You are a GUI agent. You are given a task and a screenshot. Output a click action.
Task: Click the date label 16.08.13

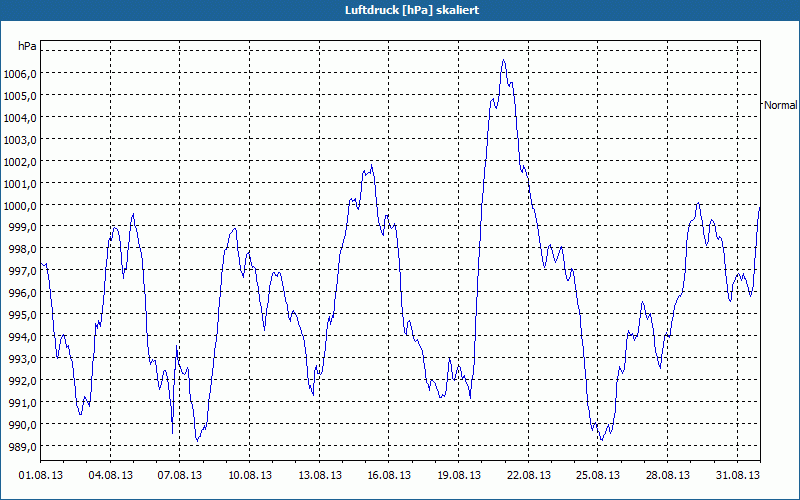(x=389, y=475)
